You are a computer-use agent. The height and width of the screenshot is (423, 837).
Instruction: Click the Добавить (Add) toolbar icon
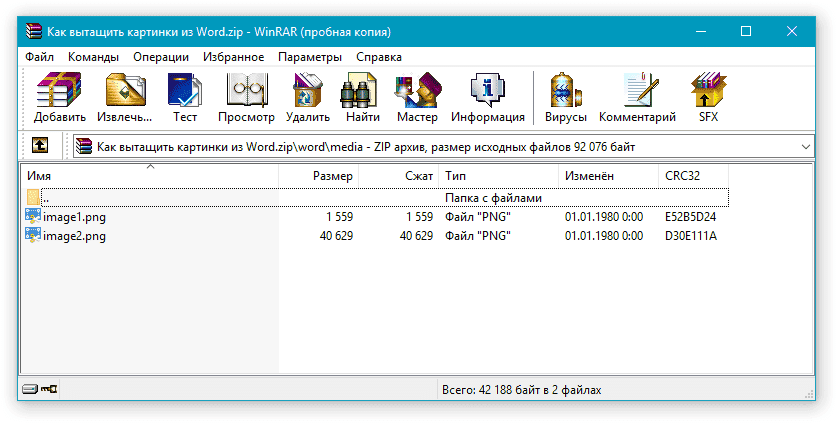(x=59, y=97)
